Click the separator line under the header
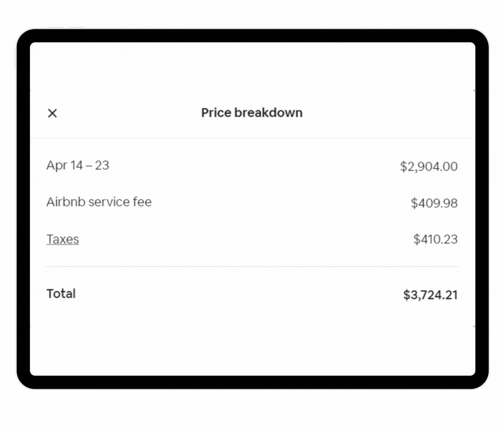Viewport: 504px width, 430px height. 252,138
